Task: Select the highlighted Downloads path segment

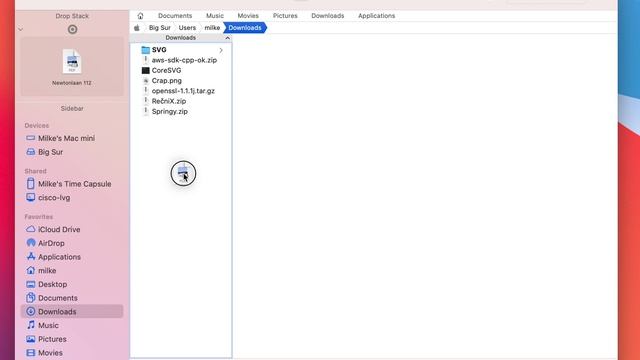Action: (245, 28)
